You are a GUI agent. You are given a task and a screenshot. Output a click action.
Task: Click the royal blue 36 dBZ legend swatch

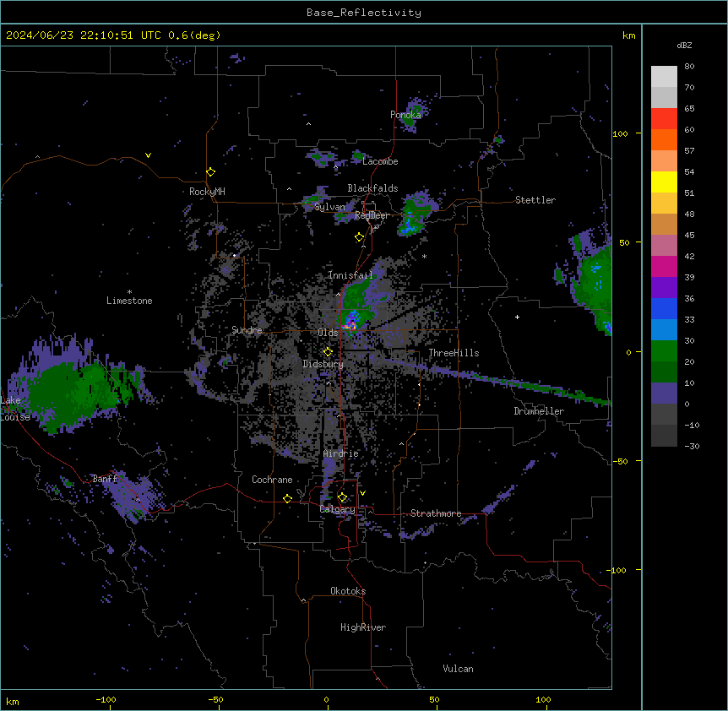click(664, 308)
